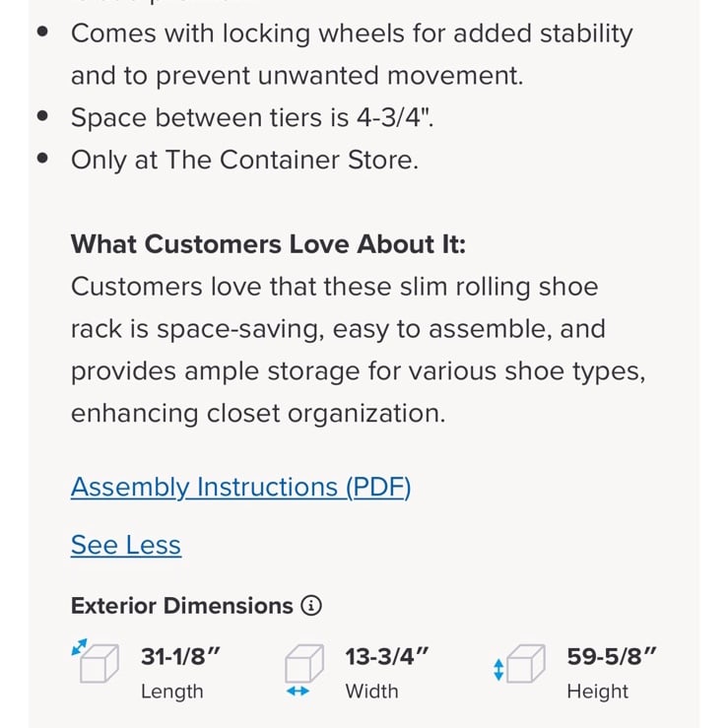
Task: Click the Length cube icon
Action: [99, 663]
